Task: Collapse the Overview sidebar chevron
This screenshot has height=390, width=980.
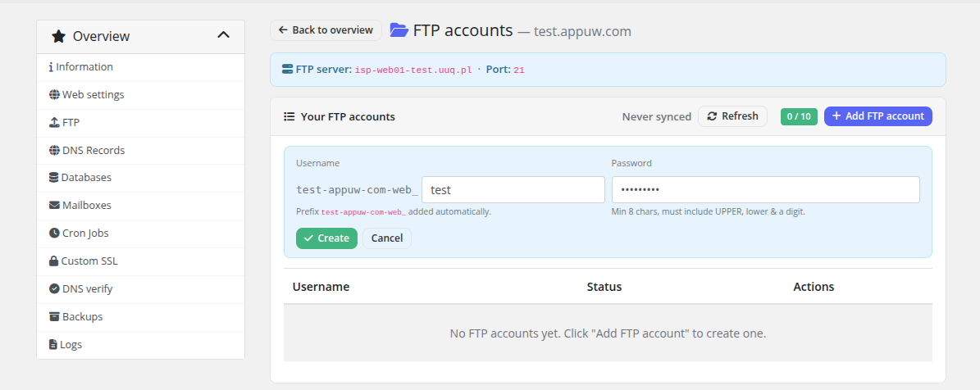Action: tap(223, 35)
